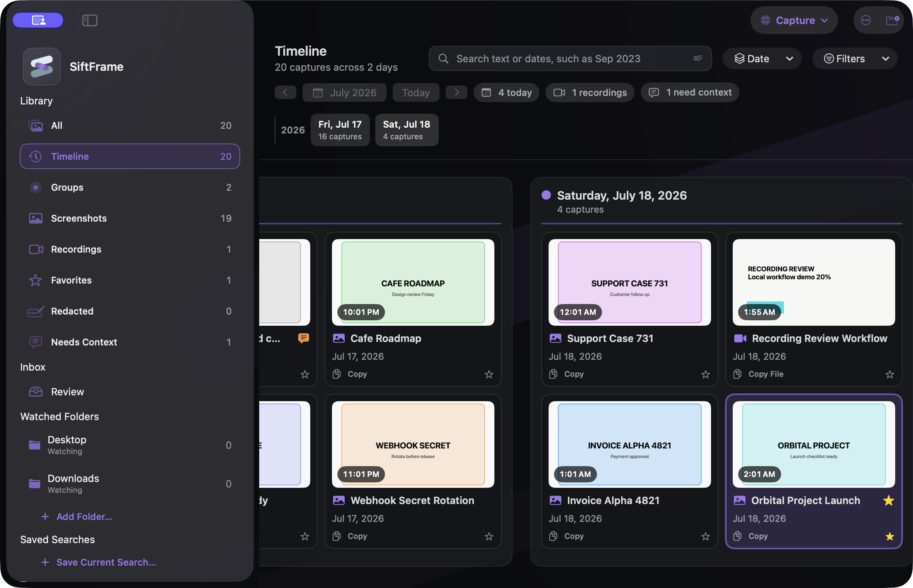
Task: Go to next month arrow
Action: (x=456, y=92)
